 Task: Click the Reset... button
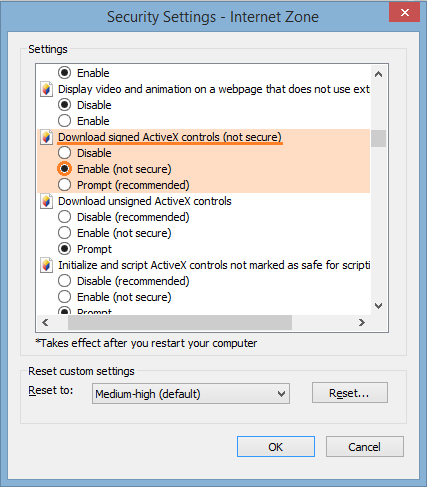point(350,393)
